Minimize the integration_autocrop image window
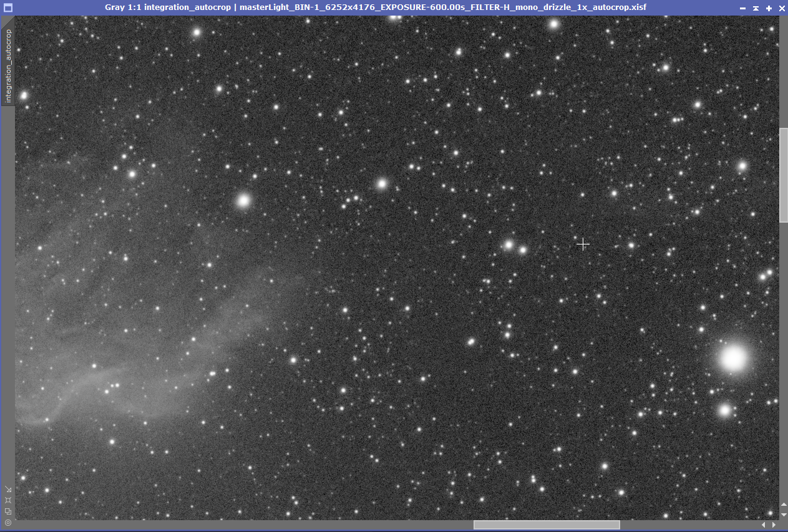788x532 pixels. click(742, 8)
